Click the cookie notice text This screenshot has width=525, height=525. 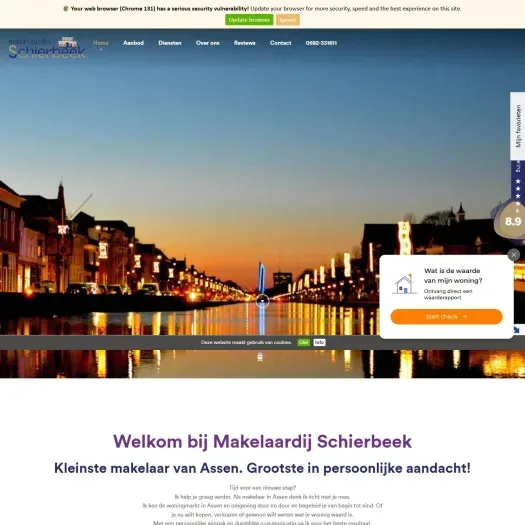coord(246,342)
